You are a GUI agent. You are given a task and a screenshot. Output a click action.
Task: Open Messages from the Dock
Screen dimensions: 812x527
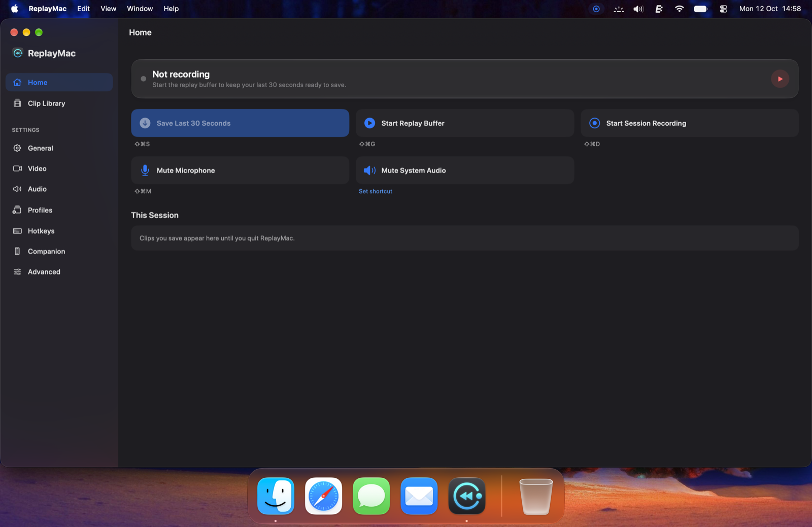[x=371, y=496]
